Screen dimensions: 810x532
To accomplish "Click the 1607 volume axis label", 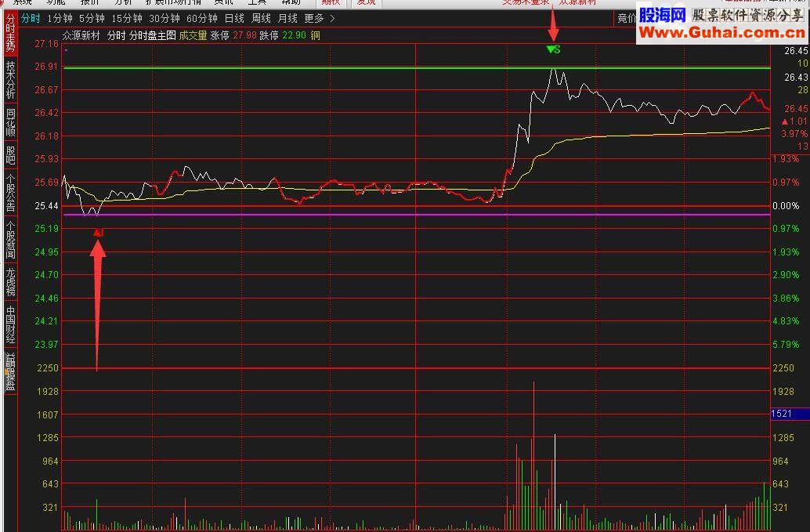I will [48, 414].
